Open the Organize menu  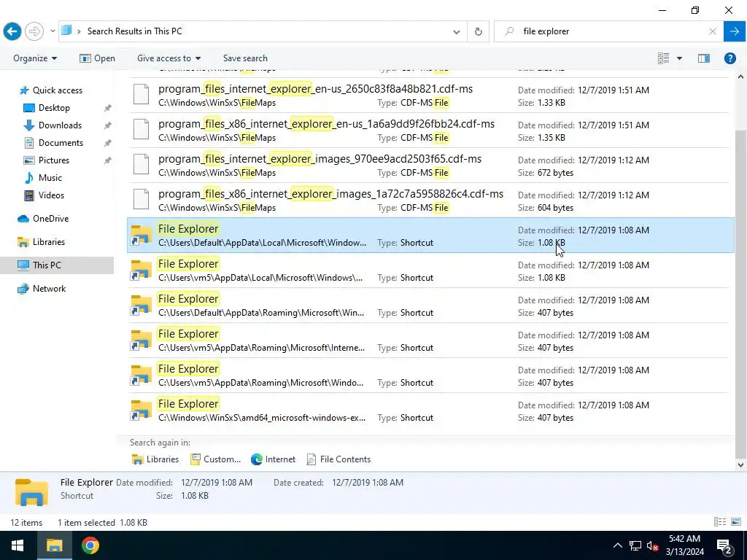(x=35, y=58)
